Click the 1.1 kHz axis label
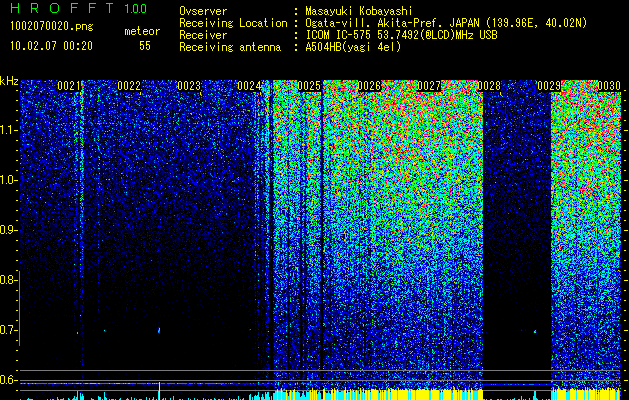 8,130
